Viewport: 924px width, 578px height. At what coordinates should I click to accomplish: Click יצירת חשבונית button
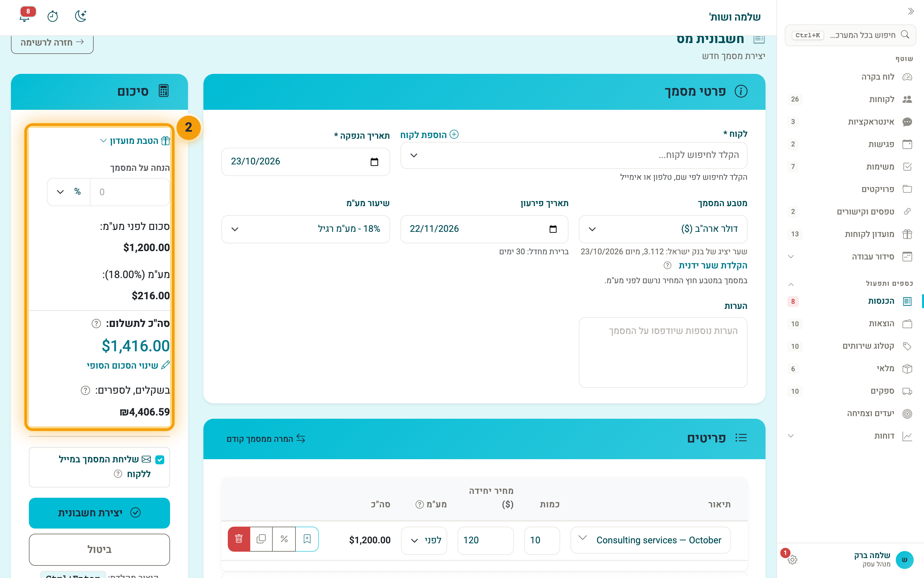[99, 513]
